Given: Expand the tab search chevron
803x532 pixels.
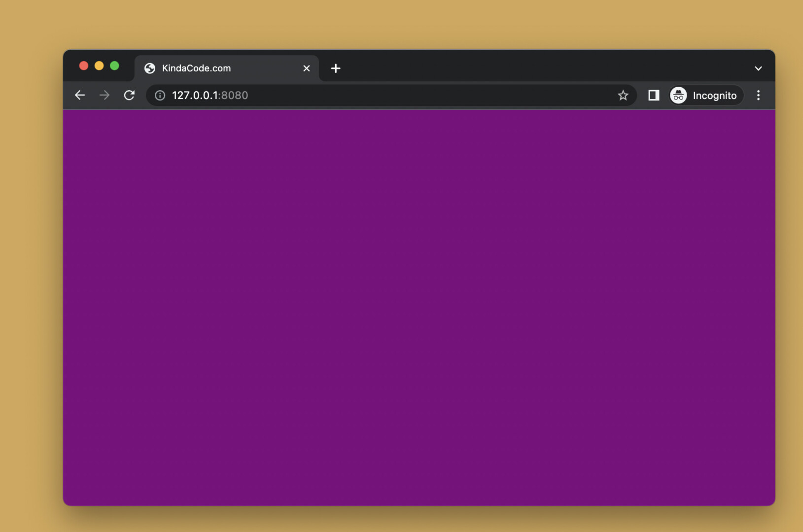Looking at the screenshot, I should click(758, 68).
